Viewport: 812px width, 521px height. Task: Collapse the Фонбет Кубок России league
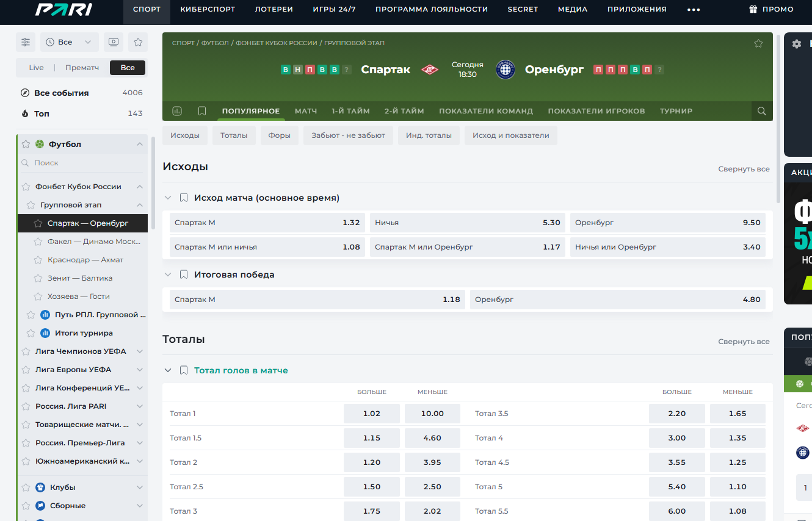coord(140,187)
